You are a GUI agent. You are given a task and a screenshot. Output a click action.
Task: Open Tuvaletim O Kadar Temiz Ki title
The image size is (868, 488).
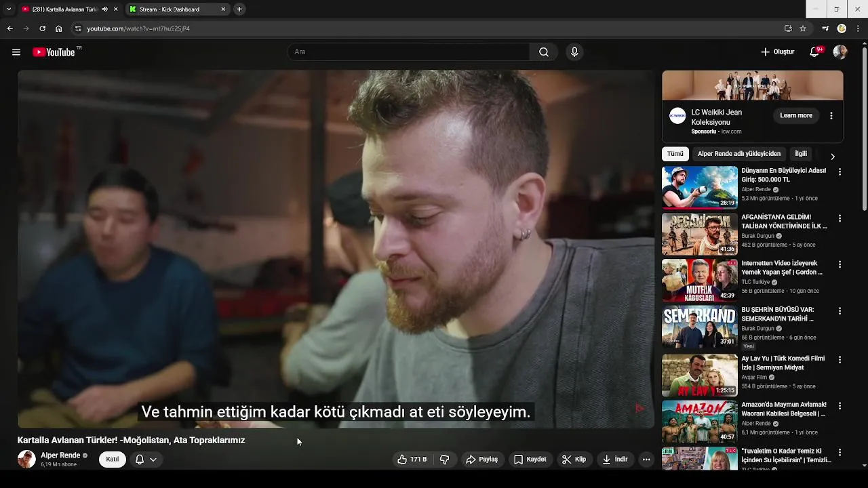click(x=786, y=455)
